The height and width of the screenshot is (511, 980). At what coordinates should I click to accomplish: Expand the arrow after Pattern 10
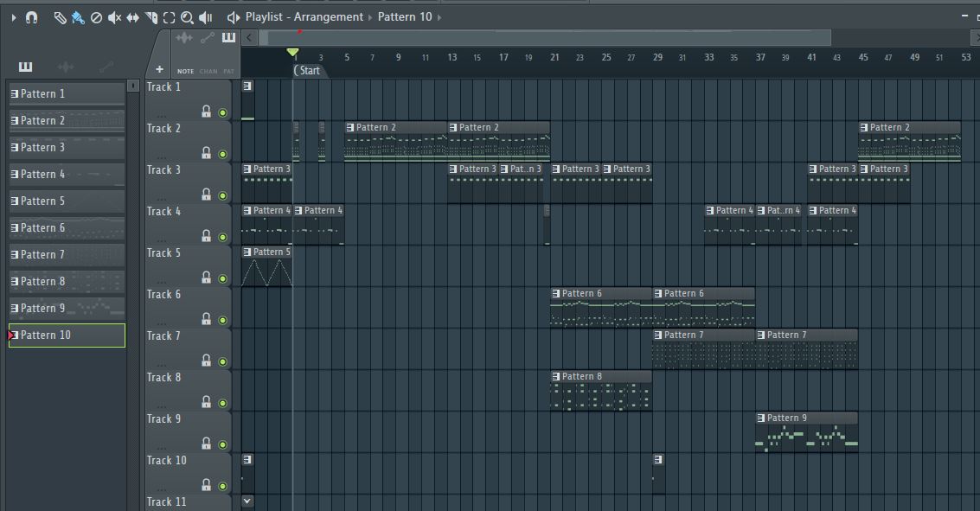pos(439,17)
